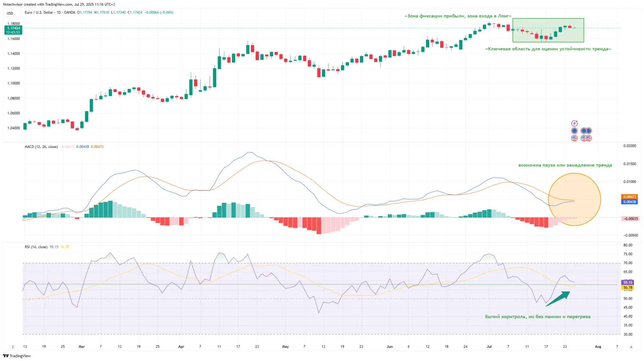The image size is (644, 361).
Task: Click the green profit-fixation zone rectangle
Action: [548, 30]
